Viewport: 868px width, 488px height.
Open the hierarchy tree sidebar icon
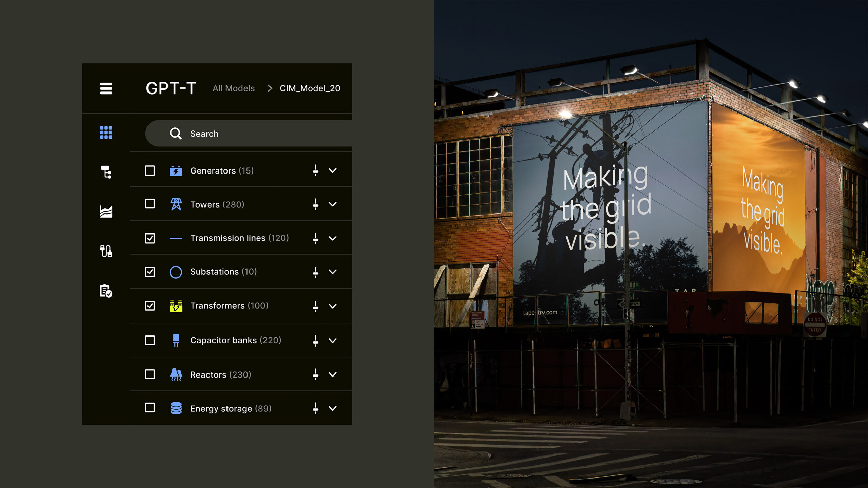(x=106, y=172)
